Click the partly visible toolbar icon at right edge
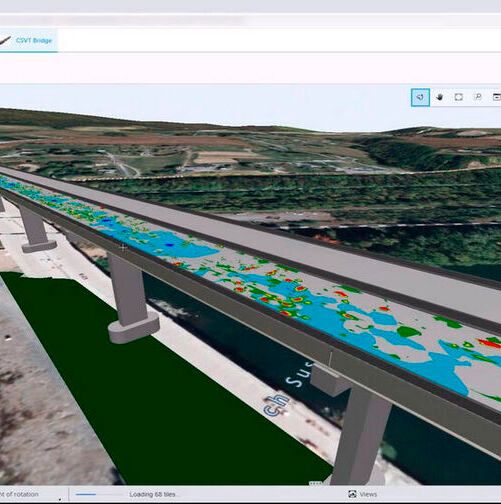The height and width of the screenshot is (504, 501). tap(497, 97)
